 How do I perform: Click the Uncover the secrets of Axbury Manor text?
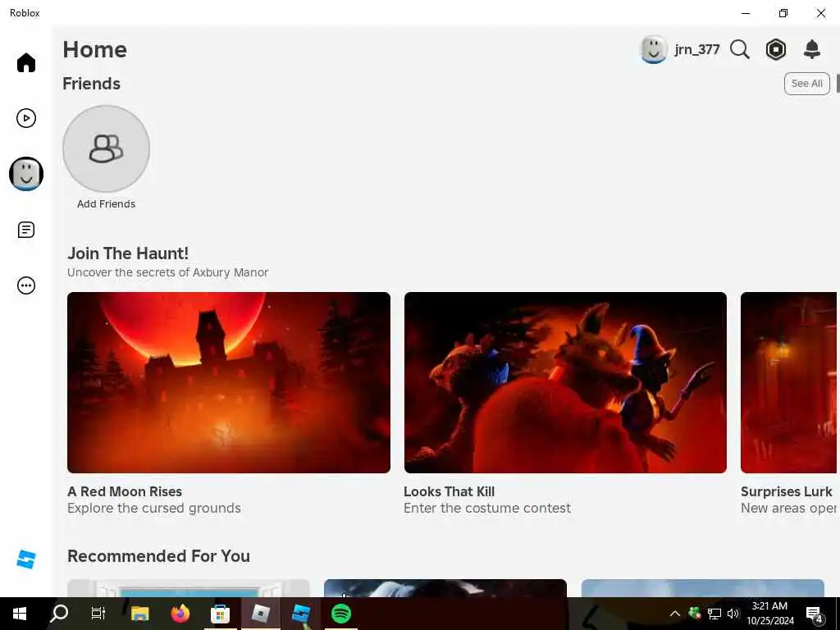tap(167, 272)
